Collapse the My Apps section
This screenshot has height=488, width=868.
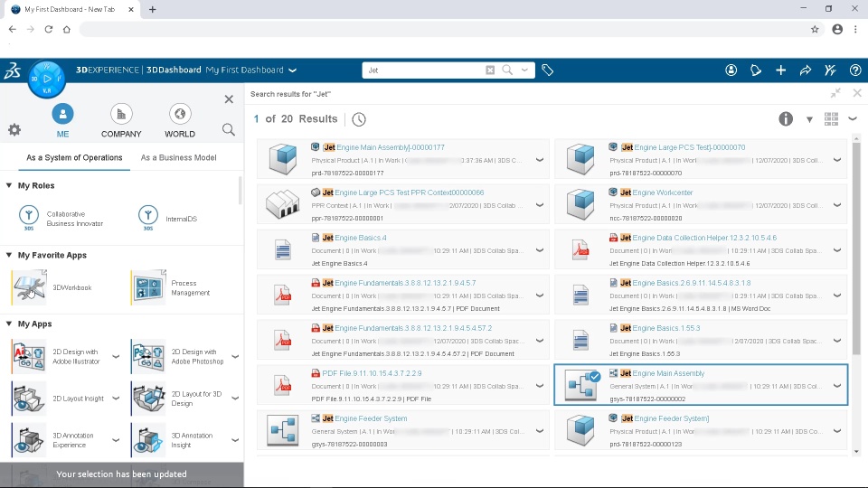[9, 324]
